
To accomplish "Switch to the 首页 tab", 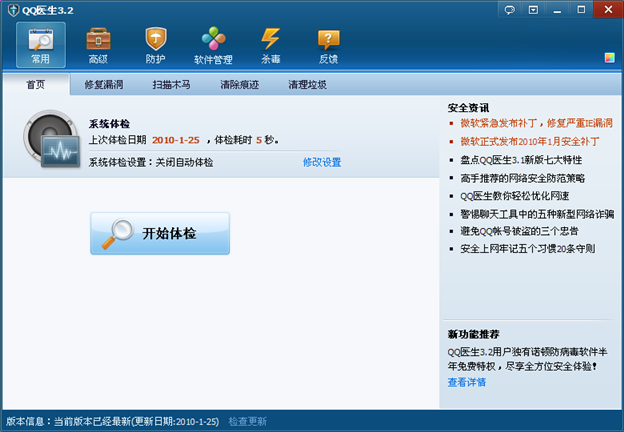I will tap(36, 84).
